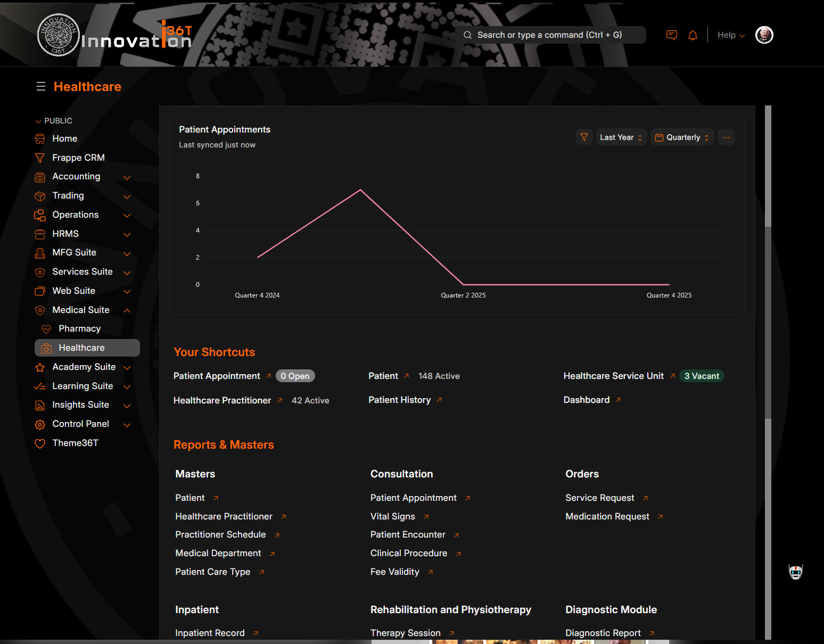Expand the Accounting sidebar section
The width and height of the screenshot is (824, 644).
click(x=127, y=177)
